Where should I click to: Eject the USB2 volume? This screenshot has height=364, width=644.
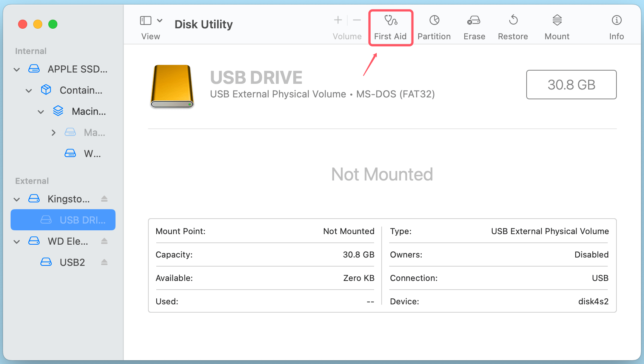[x=104, y=262]
